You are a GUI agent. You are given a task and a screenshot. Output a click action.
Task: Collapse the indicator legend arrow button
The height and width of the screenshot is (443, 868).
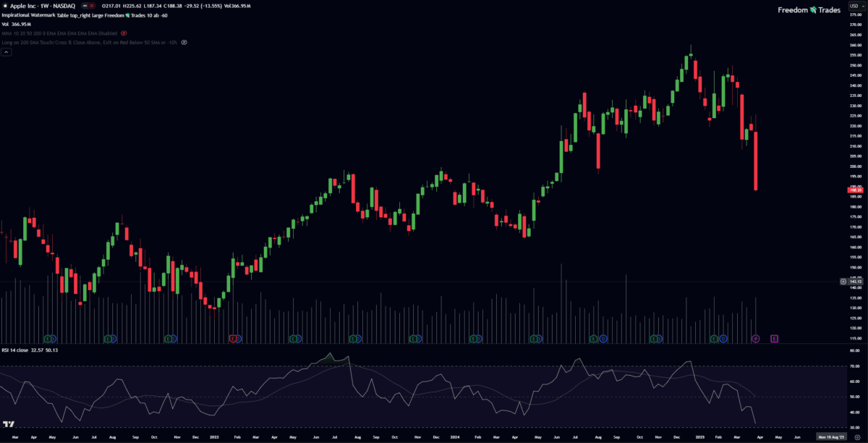click(7, 51)
